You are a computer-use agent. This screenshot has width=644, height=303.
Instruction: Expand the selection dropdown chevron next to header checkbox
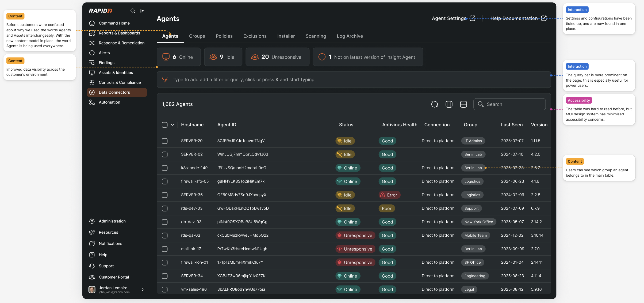coord(172,125)
